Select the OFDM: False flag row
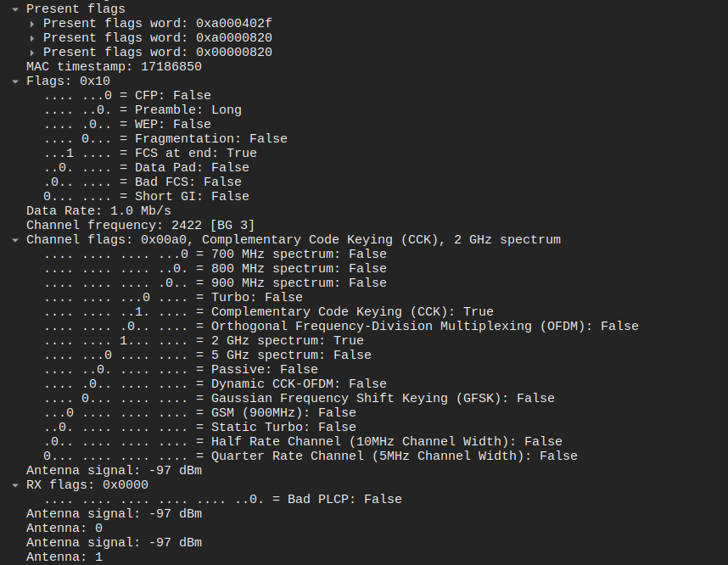Viewport: 728px width, 565px height. click(341, 327)
